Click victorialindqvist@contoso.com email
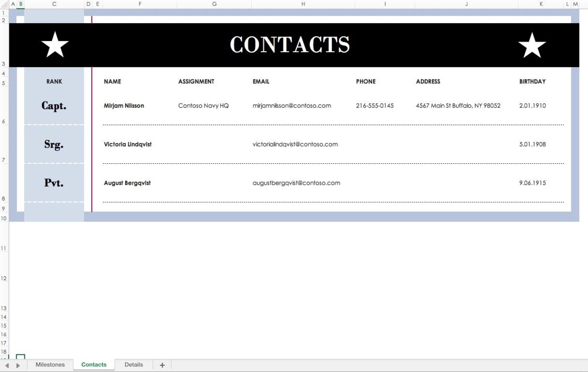Image resolution: width=588 pixels, height=372 pixels. coord(295,144)
